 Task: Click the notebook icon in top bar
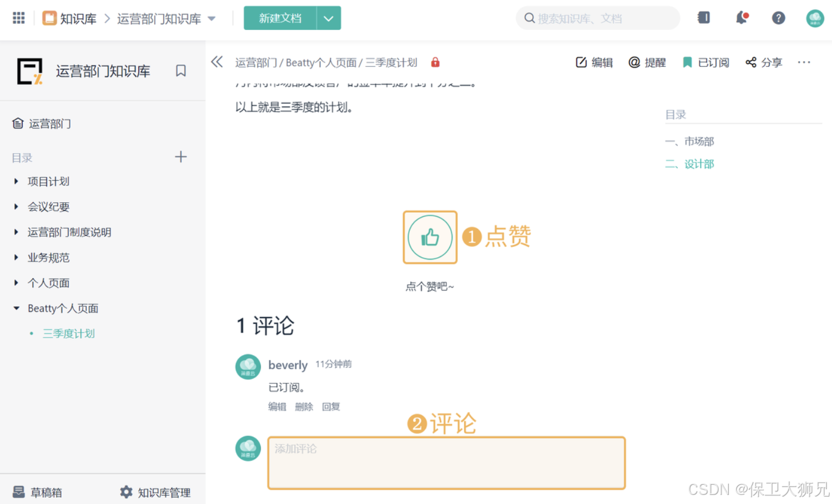coord(703,18)
